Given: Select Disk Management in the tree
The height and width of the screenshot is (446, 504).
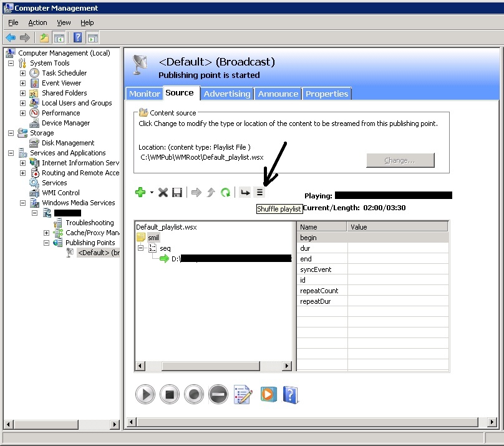Looking at the screenshot, I should (x=68, y=143).
